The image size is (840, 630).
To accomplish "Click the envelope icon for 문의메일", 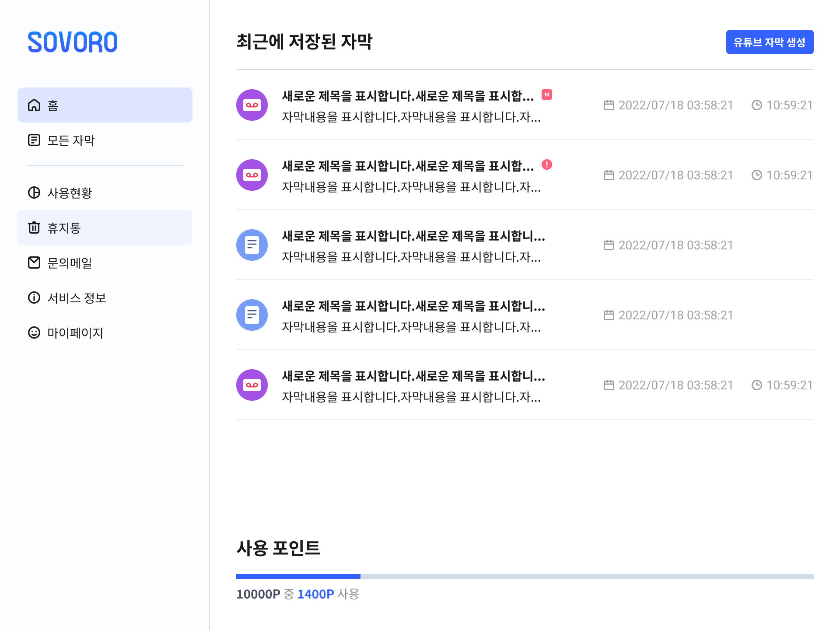I will pyautogui.click(x=34, y=263).
